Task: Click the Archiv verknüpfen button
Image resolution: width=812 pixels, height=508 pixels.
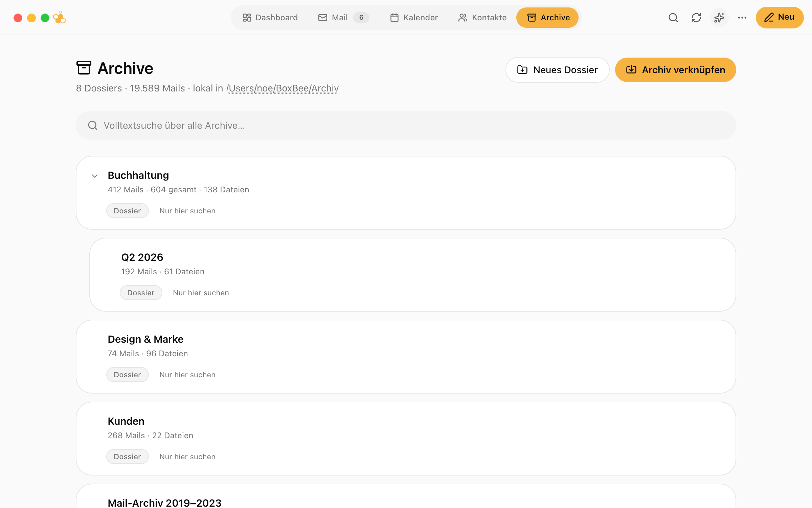Action: tap(675, 70)
